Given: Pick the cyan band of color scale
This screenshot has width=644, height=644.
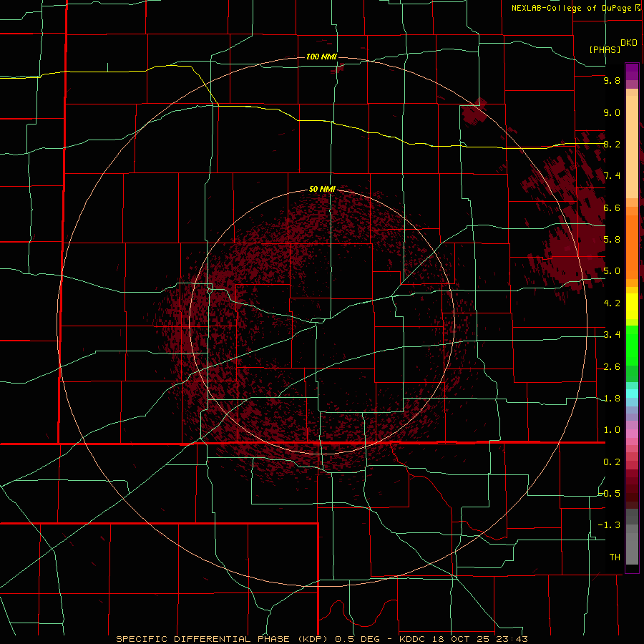Looking at the screenshot, I should click(x=632, y=394).
